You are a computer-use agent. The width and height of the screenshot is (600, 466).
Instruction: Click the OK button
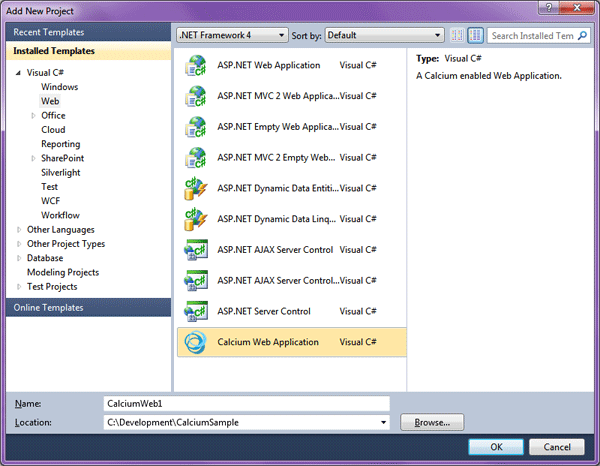(x=496, y=447)
